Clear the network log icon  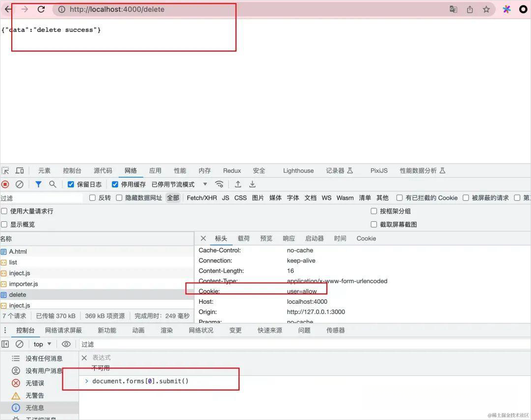pos(20,184)
